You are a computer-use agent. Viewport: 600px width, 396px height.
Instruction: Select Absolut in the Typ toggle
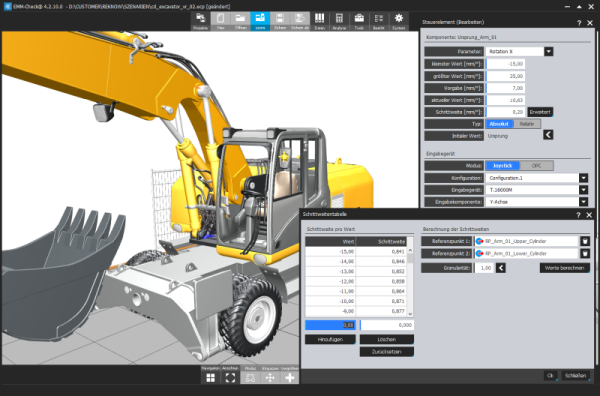tap(499, 124)
